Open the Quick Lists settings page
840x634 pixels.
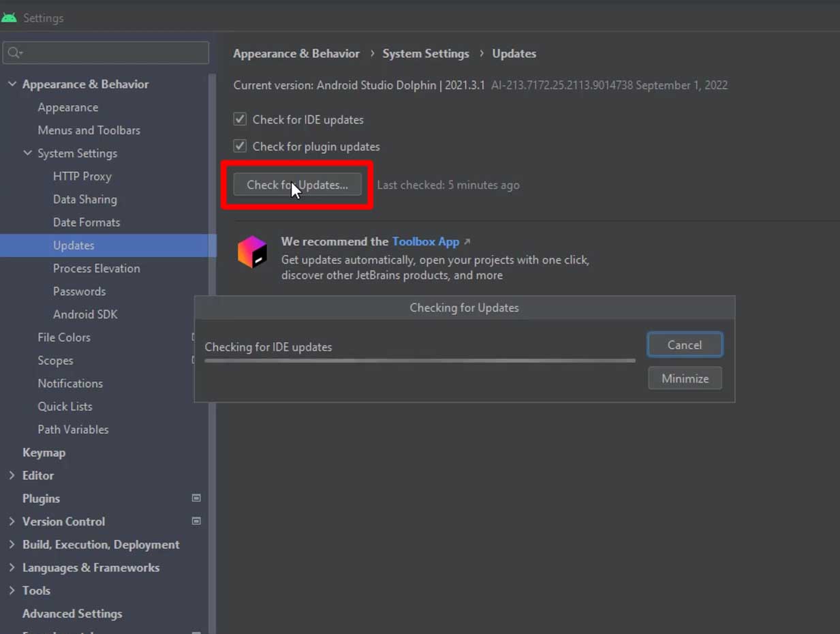(65, 406)
